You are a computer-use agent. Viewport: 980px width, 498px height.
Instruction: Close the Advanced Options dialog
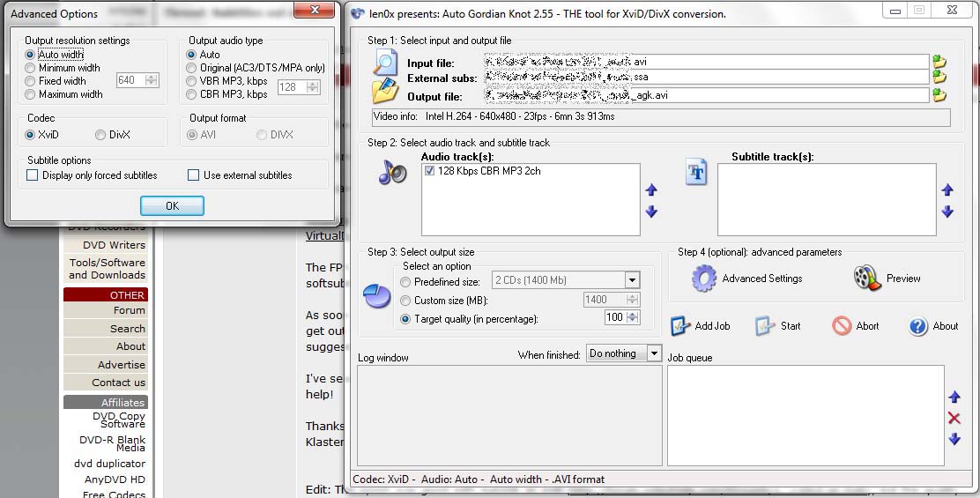[x=315, y=10]
